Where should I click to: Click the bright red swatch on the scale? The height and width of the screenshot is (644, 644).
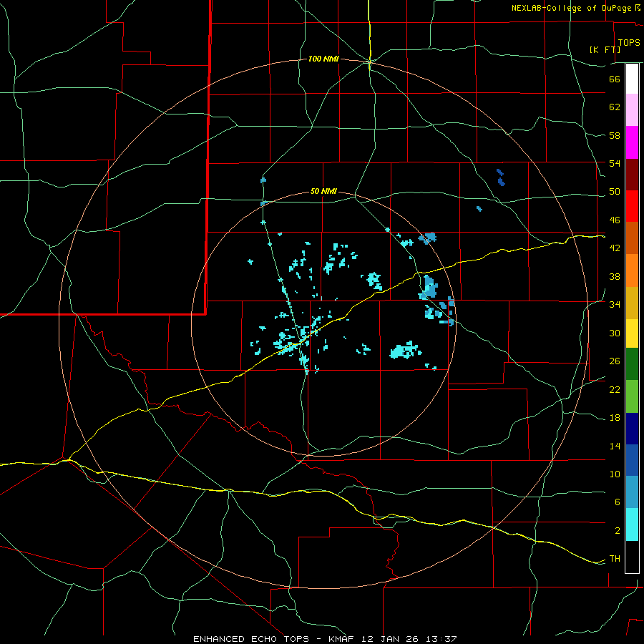tap(632, 206)
